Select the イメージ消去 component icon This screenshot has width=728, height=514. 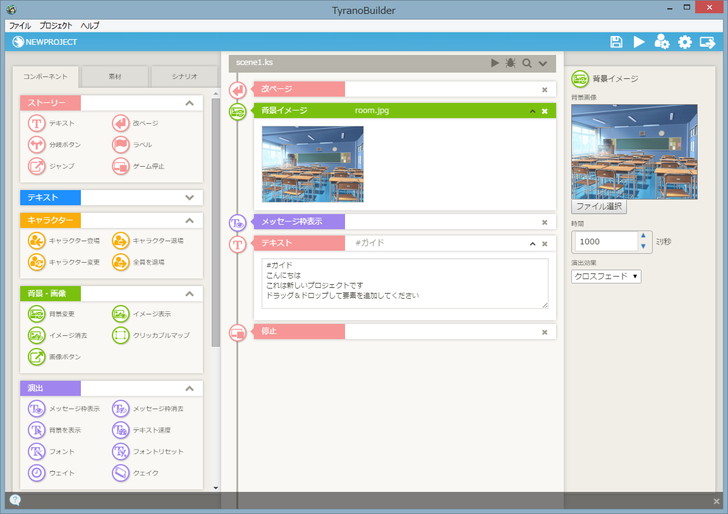click(x=36, y=335)
